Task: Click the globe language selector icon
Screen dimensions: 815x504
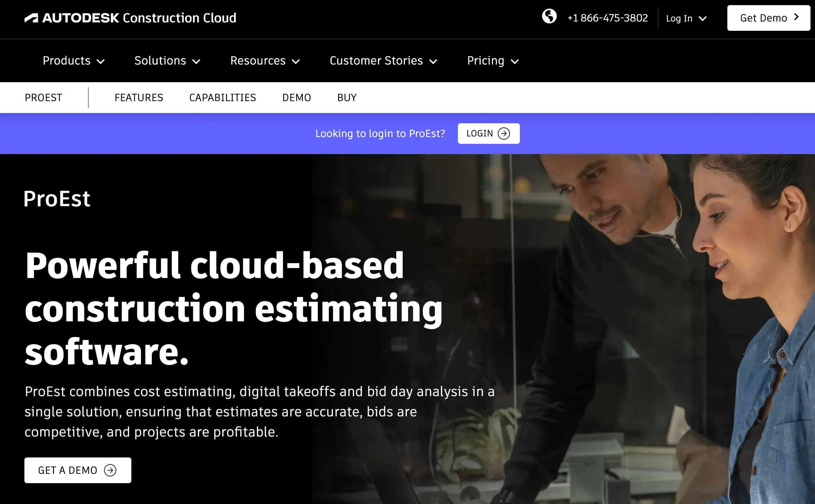Action: (x=549, y=16)
